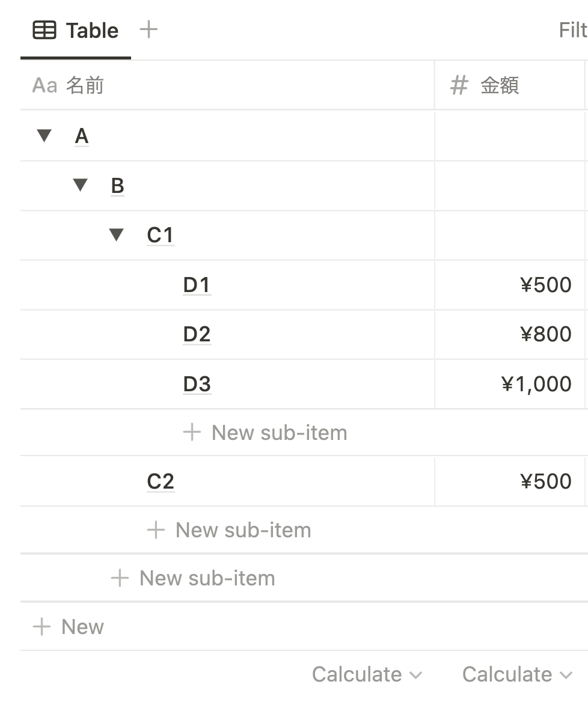Open the C2 page link
This screenshot has height=714, width=588.
point(161,481)
